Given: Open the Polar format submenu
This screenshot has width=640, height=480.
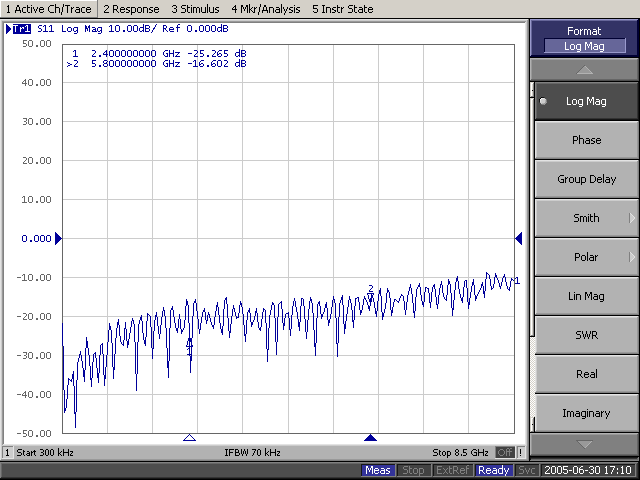Looking at the screenshot, I should point(587,257).
